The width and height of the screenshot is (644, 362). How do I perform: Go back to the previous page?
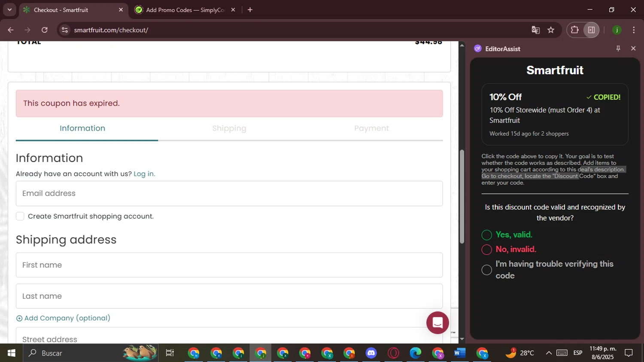click(11, 30)
